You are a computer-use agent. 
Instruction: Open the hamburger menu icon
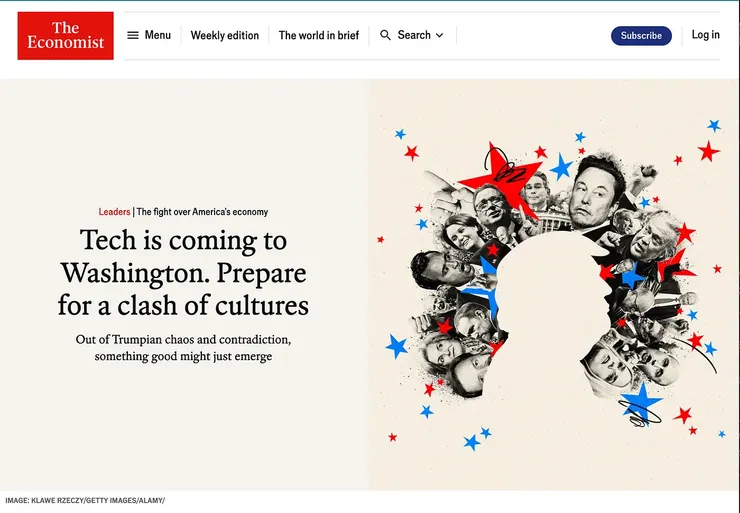coord(133,35)
